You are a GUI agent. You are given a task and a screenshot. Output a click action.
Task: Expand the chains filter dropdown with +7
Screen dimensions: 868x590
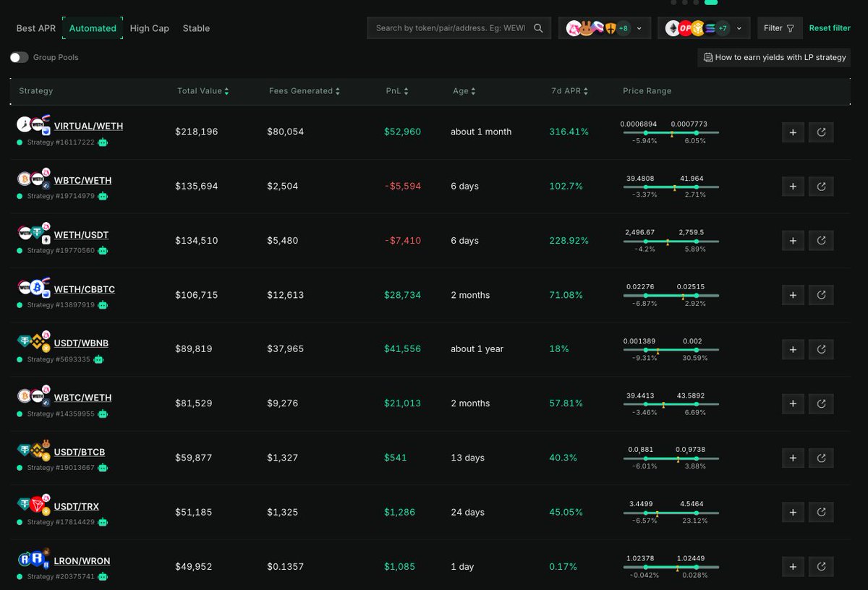pyautogui.click(x=704, y=28)
